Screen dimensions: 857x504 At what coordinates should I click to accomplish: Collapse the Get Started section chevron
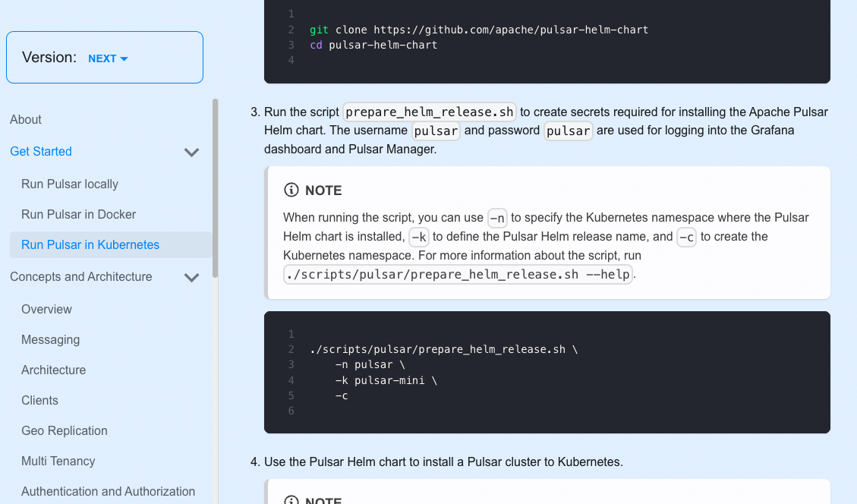[191, 152]
